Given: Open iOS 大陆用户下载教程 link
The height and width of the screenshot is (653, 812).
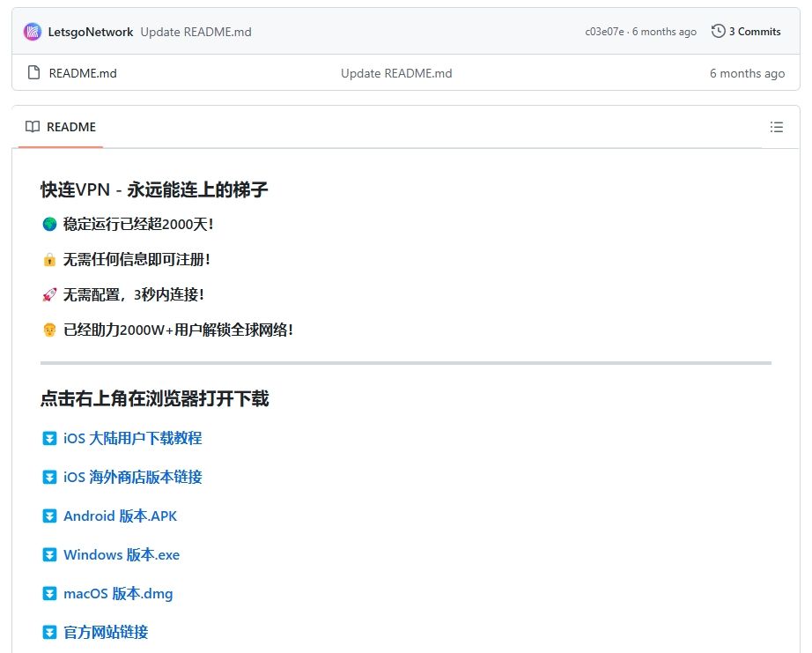Looking at the screenshot, I should coord(133,439).
